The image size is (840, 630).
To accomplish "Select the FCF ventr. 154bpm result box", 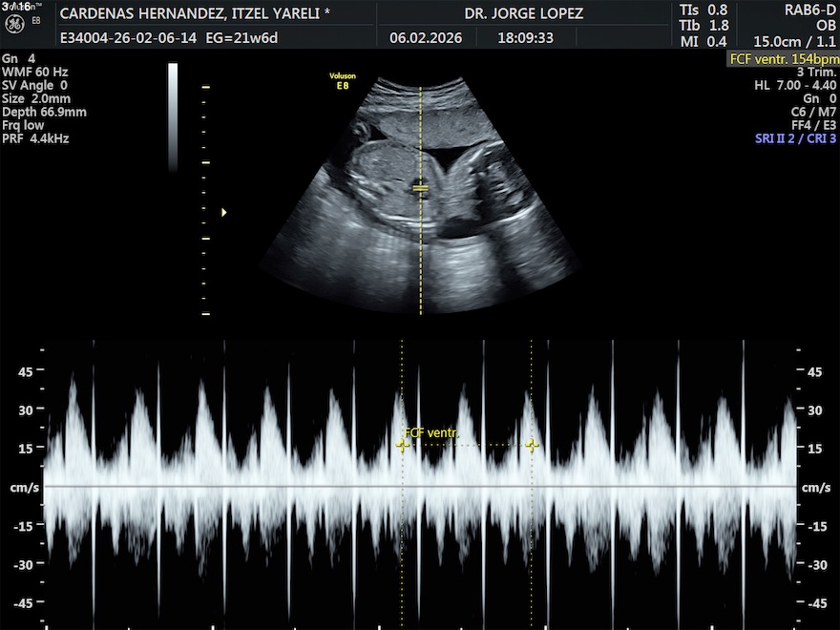I will [783, 58].
